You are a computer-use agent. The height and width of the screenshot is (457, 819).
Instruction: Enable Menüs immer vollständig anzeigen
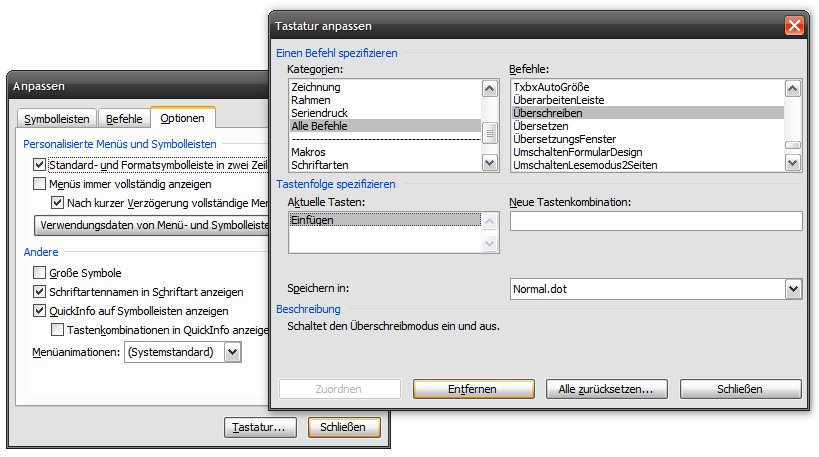point(40,184)
